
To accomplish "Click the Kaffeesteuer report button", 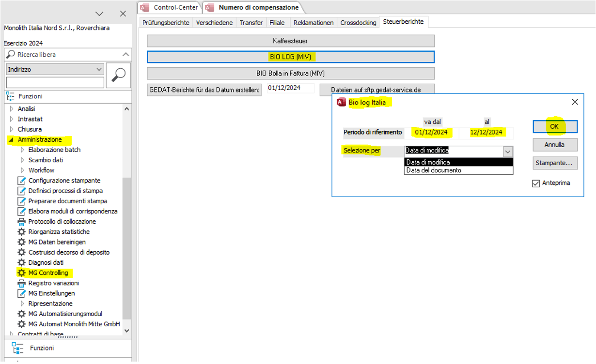I will click(290, 41).
